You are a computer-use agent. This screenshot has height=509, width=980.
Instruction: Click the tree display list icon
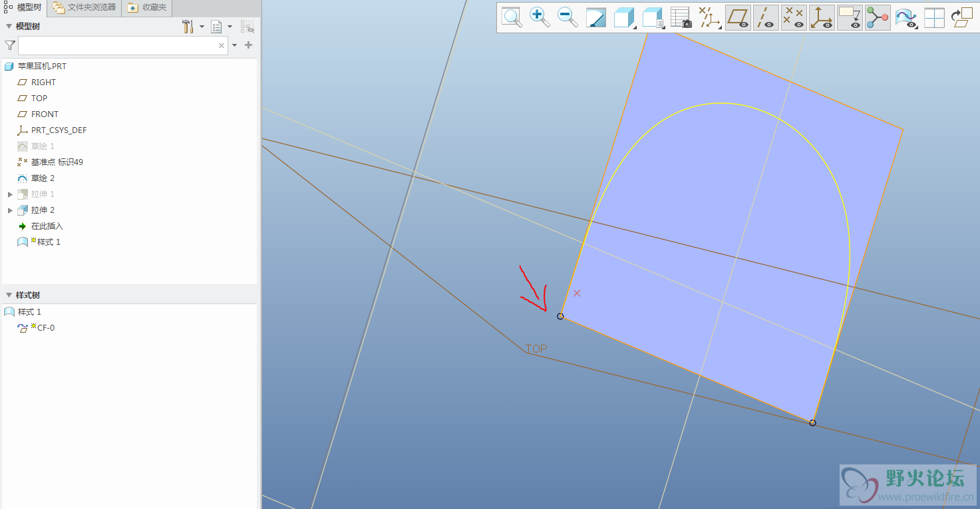[x=216, y=27]
